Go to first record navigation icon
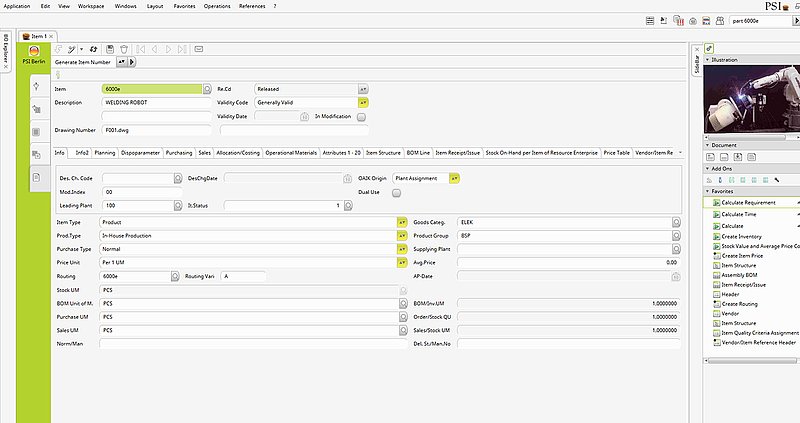800x423 pixels. pyautogui.click(x=141, y=49)
